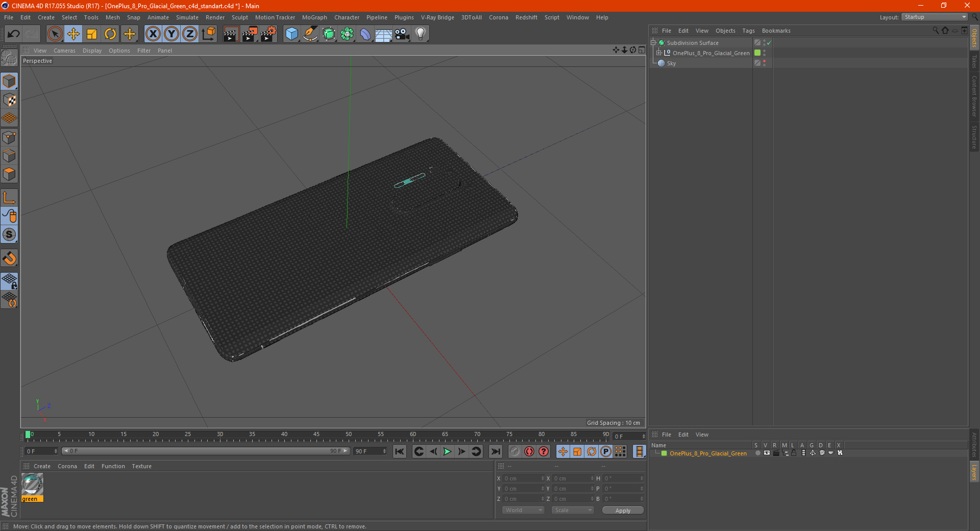Open the Layout Startup dropdown
The image size is (980, 531).
pyautogui.click(x=935, y=17)
